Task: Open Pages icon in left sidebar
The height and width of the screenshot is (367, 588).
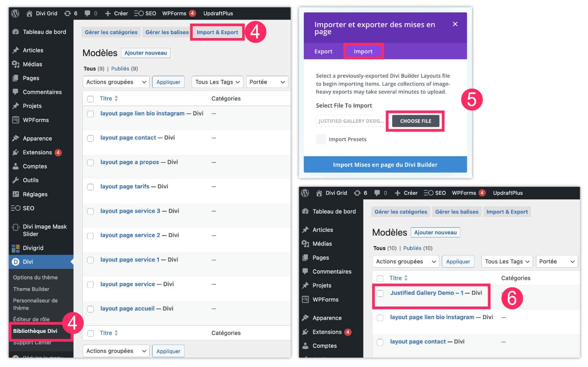Action: pyautogui.click(x=16, y=78)
